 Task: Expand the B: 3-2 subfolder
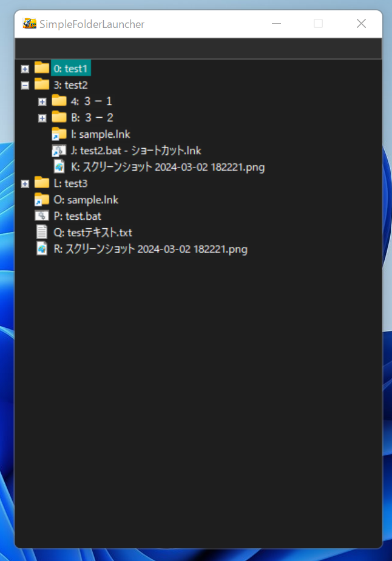click(x=42, y=118)
